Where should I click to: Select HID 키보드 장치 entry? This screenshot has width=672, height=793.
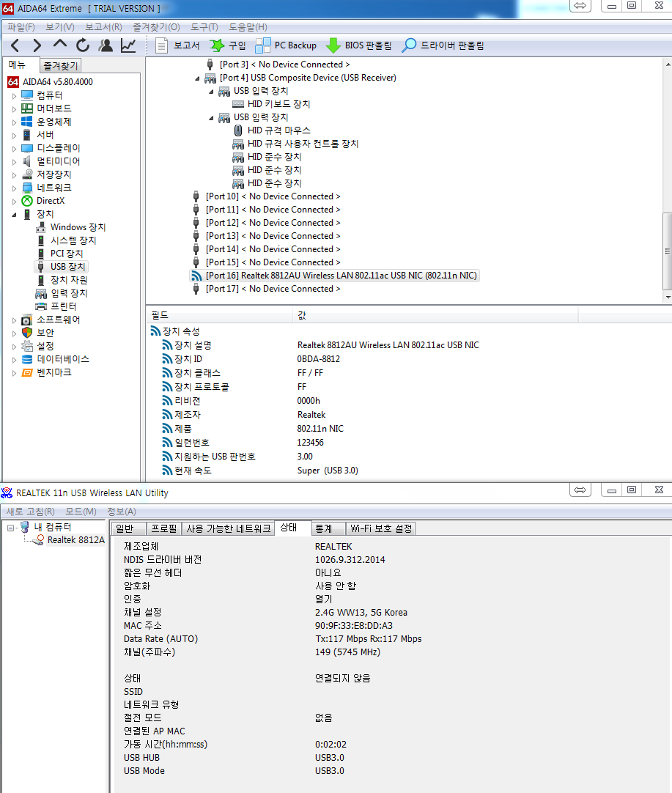click(x=278, y=104)
